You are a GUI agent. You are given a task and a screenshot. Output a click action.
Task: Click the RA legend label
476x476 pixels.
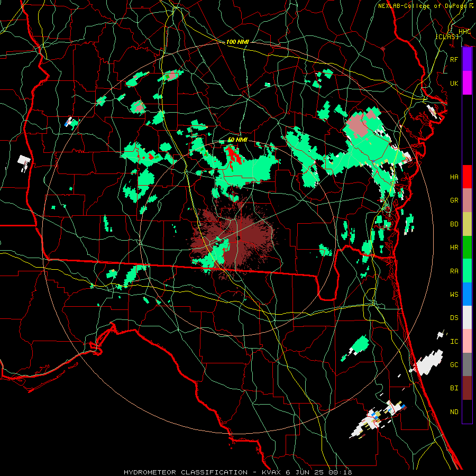(454, 271)
